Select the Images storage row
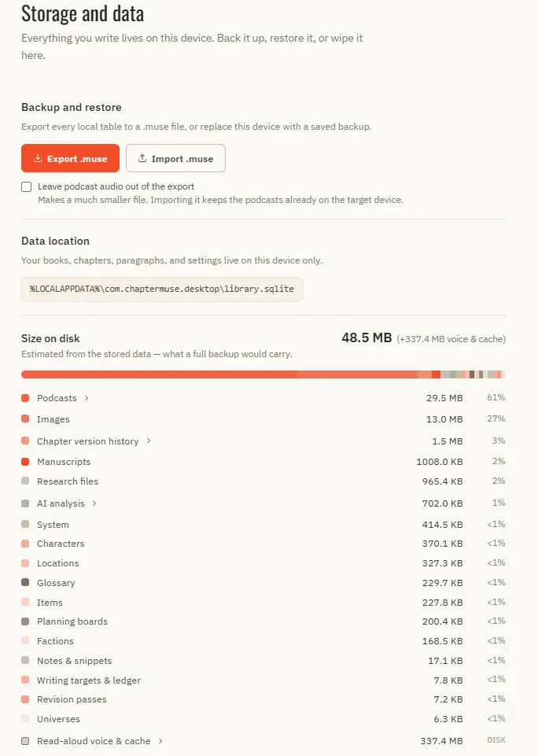This screenshot has width=538, height=756. click(263, 419)
